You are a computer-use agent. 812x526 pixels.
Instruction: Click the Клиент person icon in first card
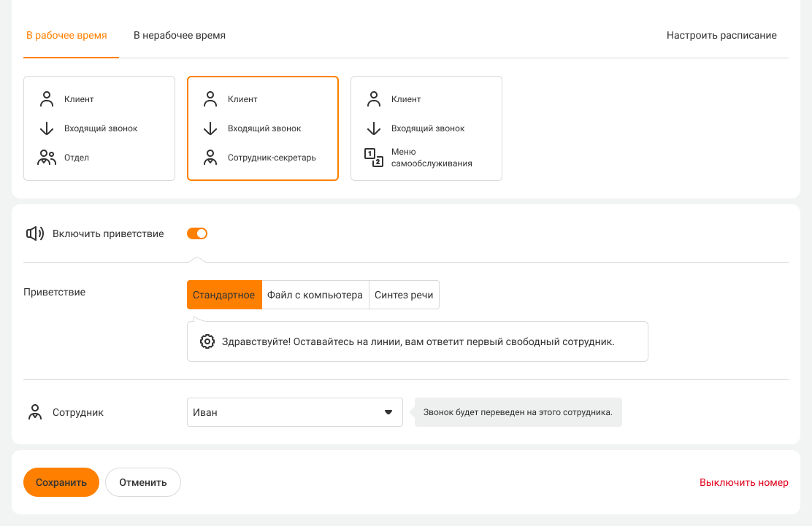pyautogui.click(x=47, y=99)
